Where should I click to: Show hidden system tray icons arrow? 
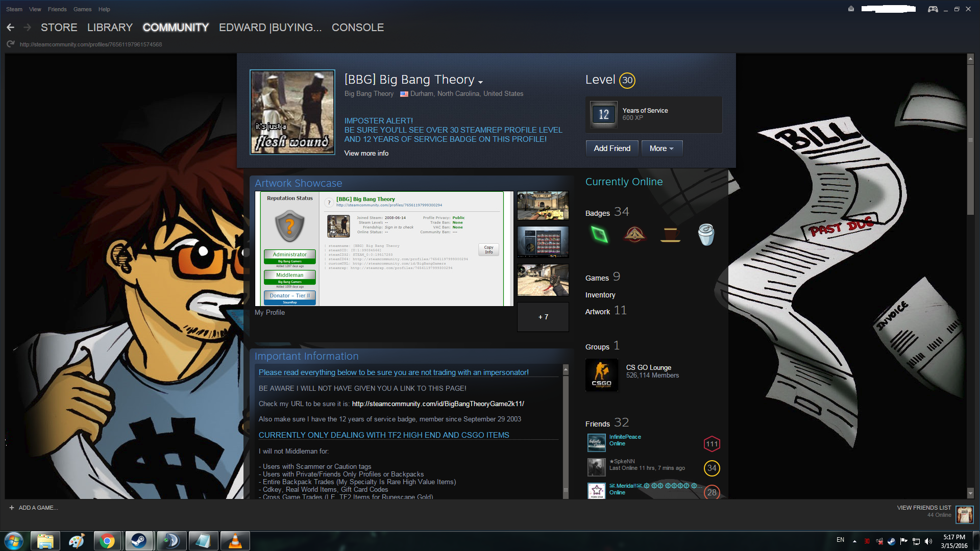tap(854, 541)
